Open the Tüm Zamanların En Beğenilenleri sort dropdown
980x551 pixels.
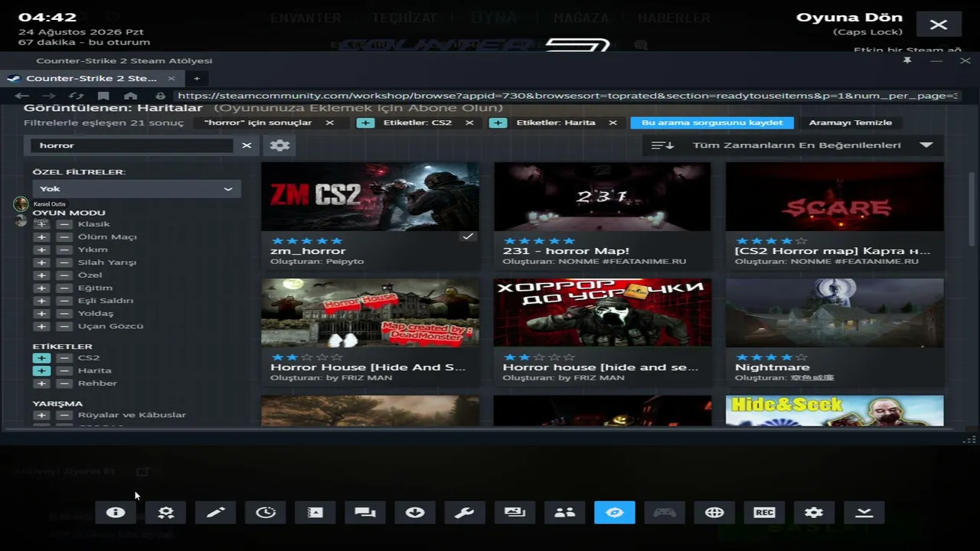coord(813,145)
